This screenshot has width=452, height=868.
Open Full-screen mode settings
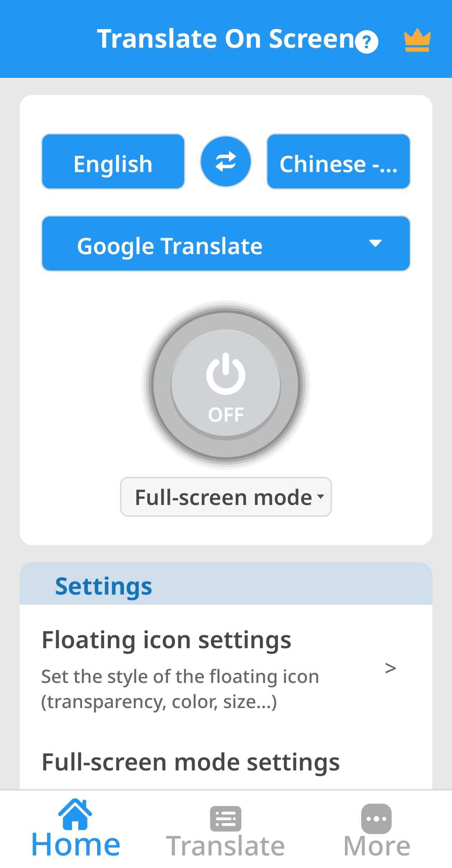[x=191, y=762]
